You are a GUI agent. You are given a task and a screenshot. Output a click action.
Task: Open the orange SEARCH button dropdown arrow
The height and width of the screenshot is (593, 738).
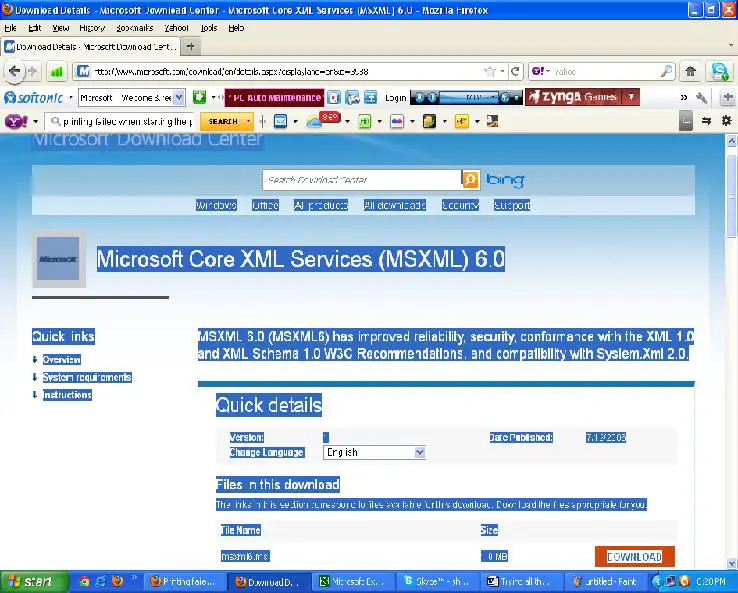pyautogui.click(x=249, y=121)
